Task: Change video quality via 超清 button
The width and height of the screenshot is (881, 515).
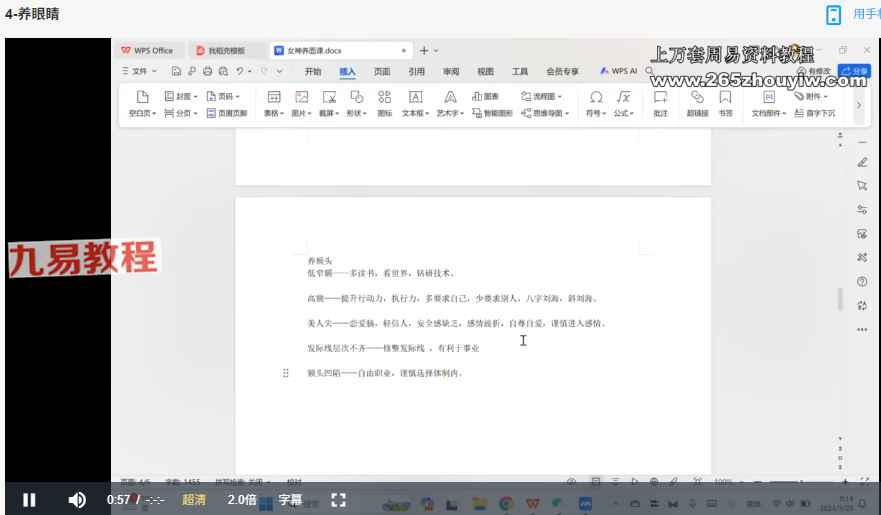Action: tap(193, 499)
